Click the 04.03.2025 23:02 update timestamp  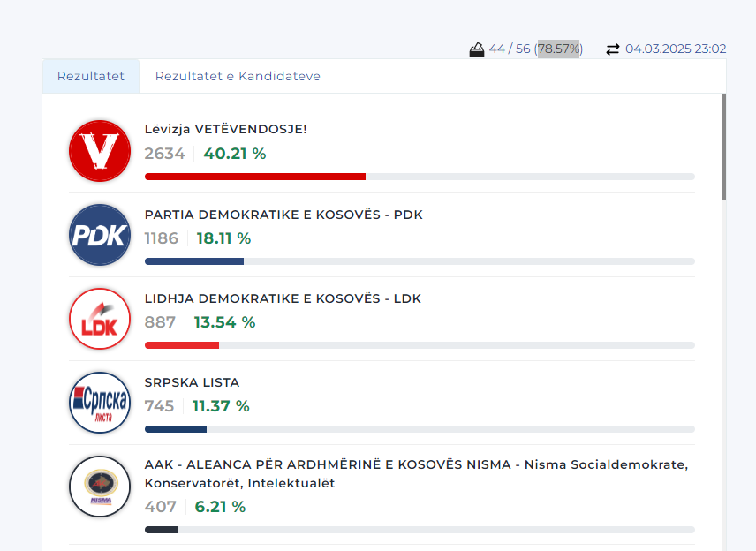pos(676,49)
